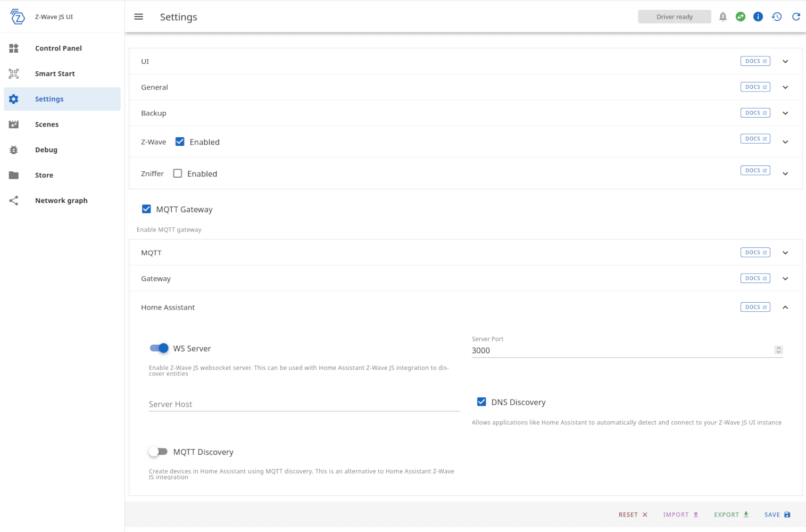Viewport: 806px width, 532px height.
Task: Click the refresh icon in the header
Action: (x=796, y=17)
